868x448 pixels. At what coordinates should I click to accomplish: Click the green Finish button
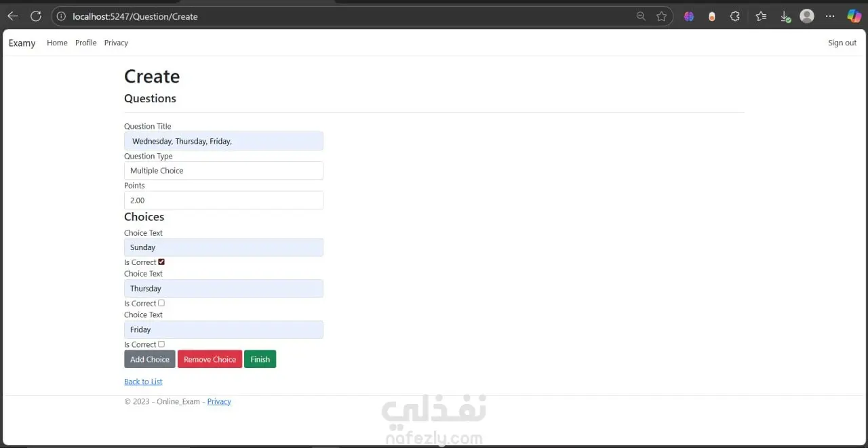pos(260,359)
